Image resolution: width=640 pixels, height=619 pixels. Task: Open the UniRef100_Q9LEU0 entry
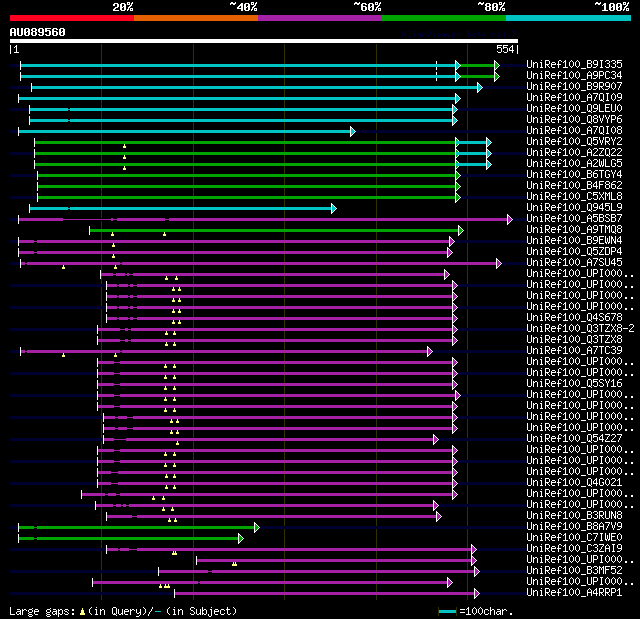tap(574, 109)
